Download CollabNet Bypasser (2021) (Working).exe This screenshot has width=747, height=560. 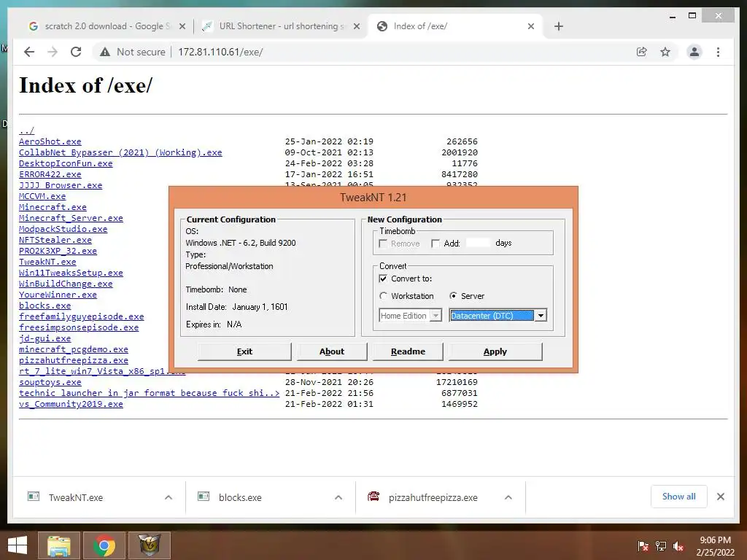pos(120,152)
